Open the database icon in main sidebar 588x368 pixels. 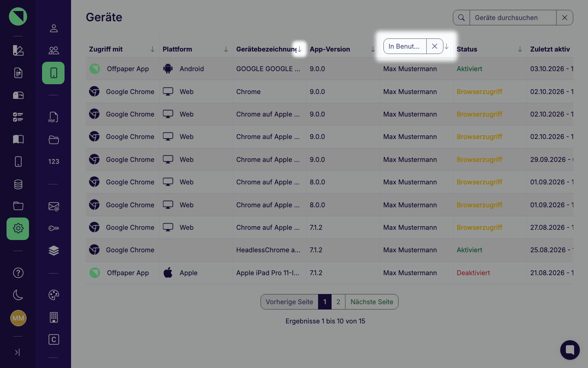click(18, 184)
